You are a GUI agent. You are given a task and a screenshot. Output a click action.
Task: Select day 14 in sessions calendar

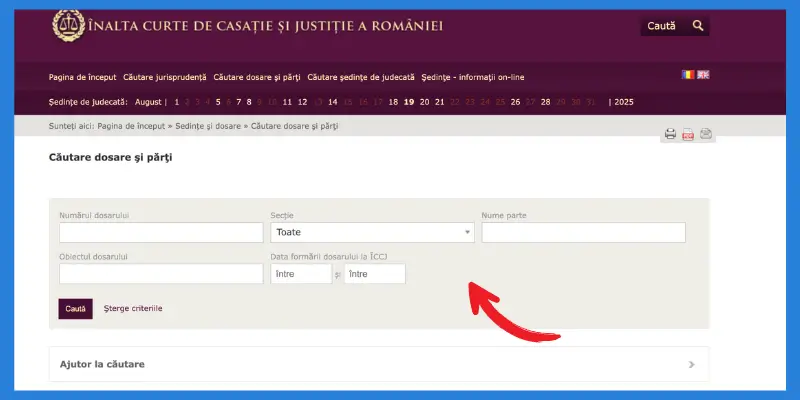click(333, 102)
